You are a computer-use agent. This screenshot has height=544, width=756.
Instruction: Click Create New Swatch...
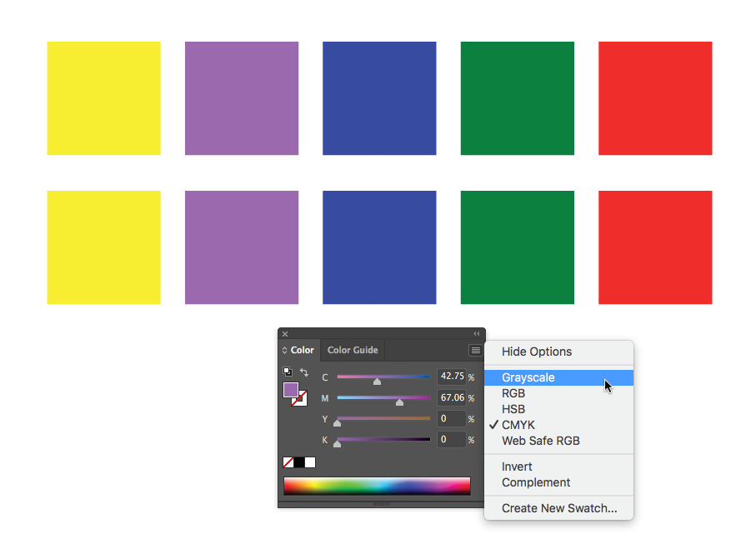point(559,508)
